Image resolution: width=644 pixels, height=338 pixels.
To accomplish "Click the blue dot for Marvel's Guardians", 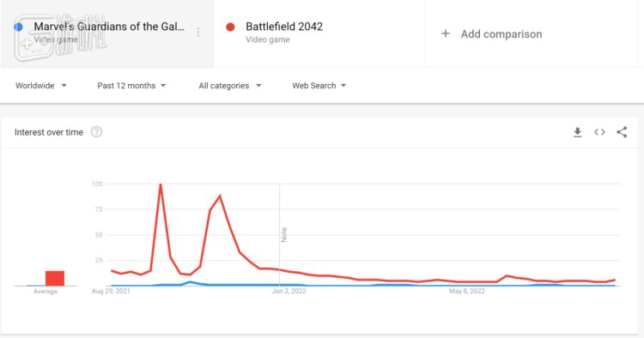I will pyautogui.click(x=18, y=27).
